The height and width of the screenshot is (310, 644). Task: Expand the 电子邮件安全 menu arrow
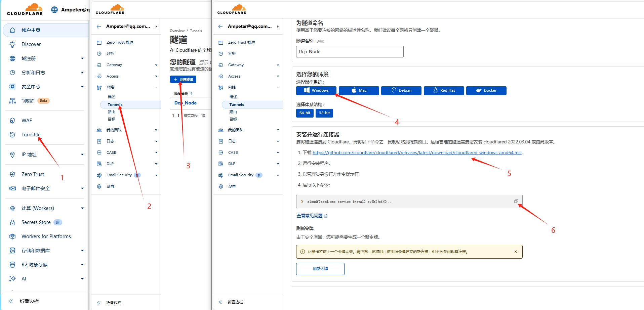pos(82,188)
